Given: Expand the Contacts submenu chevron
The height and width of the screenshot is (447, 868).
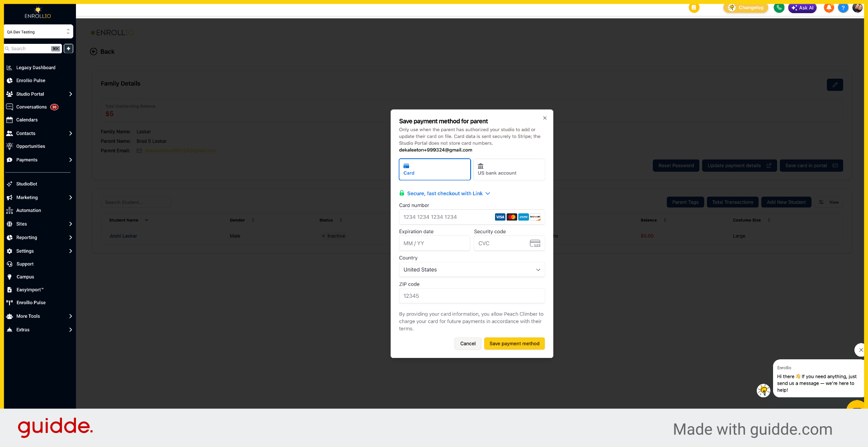Looking at the screenshot, I should [x=71, y=133].
